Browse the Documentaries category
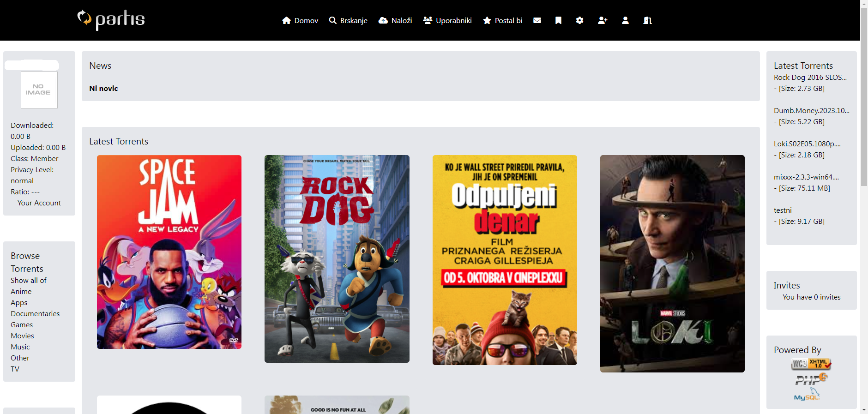 pyautogui.click(x=35, y=313)
